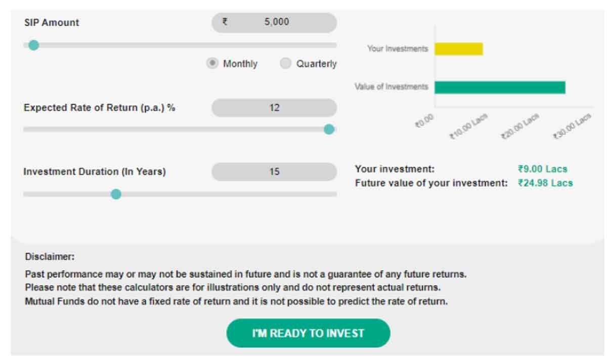Click the Your Investments chart legend label
This screenshot has width=607, height=364.
(x=397, y=49)
